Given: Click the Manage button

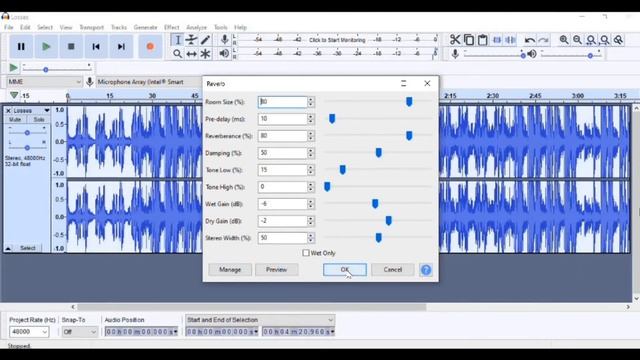Looking at the screenshot, I should pos(230,270).
